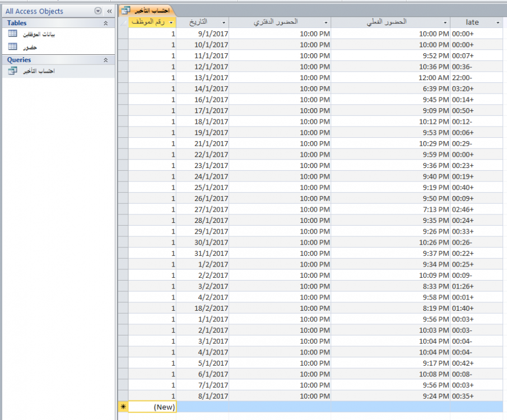Image resolution: width=507 pixels, height=420 pixels.
Task: Collapse the Queries group
Action: (105, 60)
